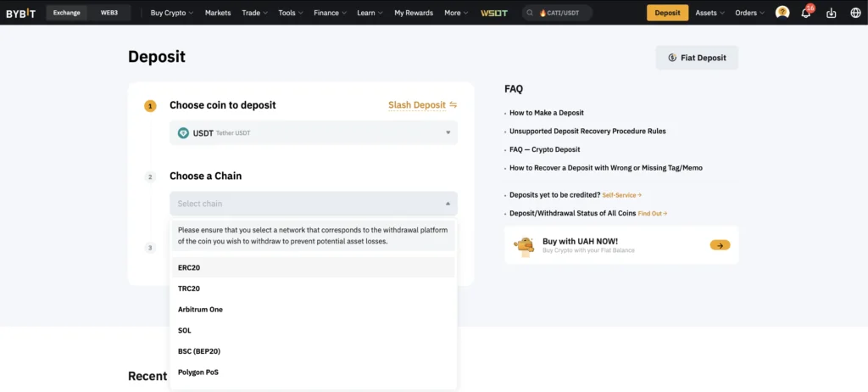Expand the Trade menu
Screen dimensions: 868x392
pyautogui.click(x=254, y=13)
